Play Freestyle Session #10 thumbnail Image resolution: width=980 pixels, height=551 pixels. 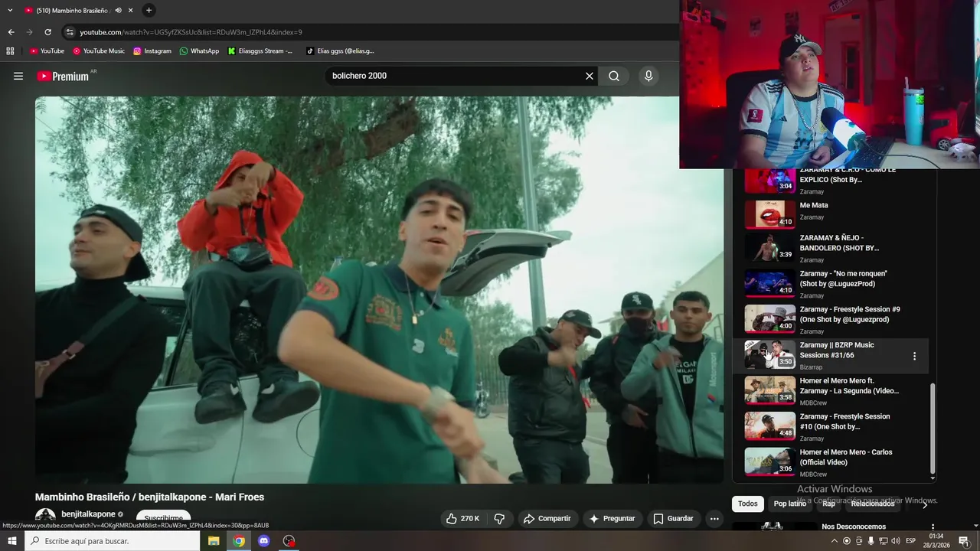pyautogui.click(x=770, y=425)
